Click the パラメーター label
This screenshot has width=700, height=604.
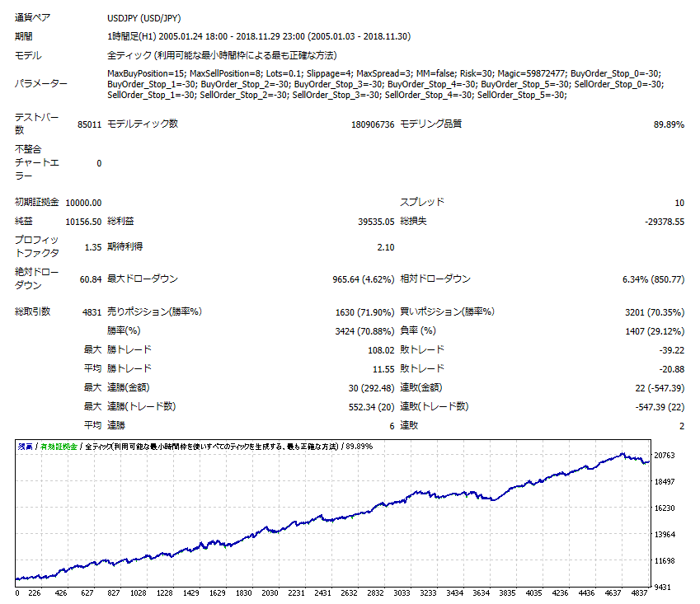pyautogui.click(x=41, y=83)
